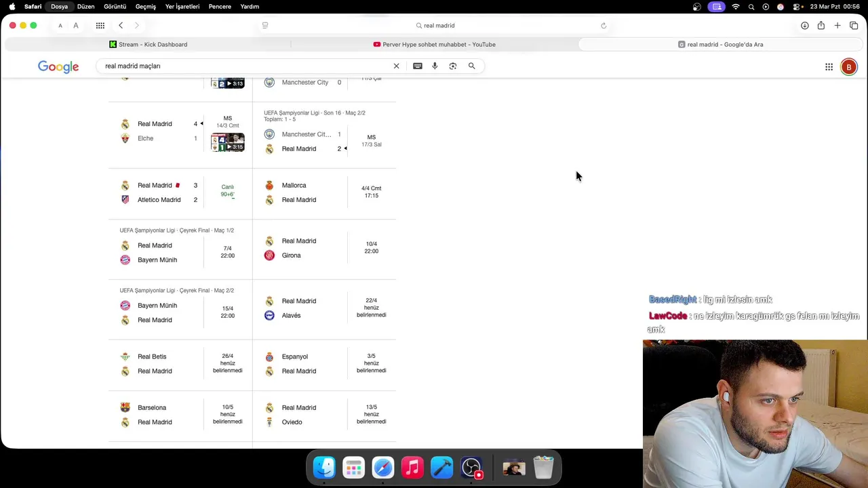Open Safari's downloads icon
Viewport: 868px width, 488px height.
click(x=804, y=25)
